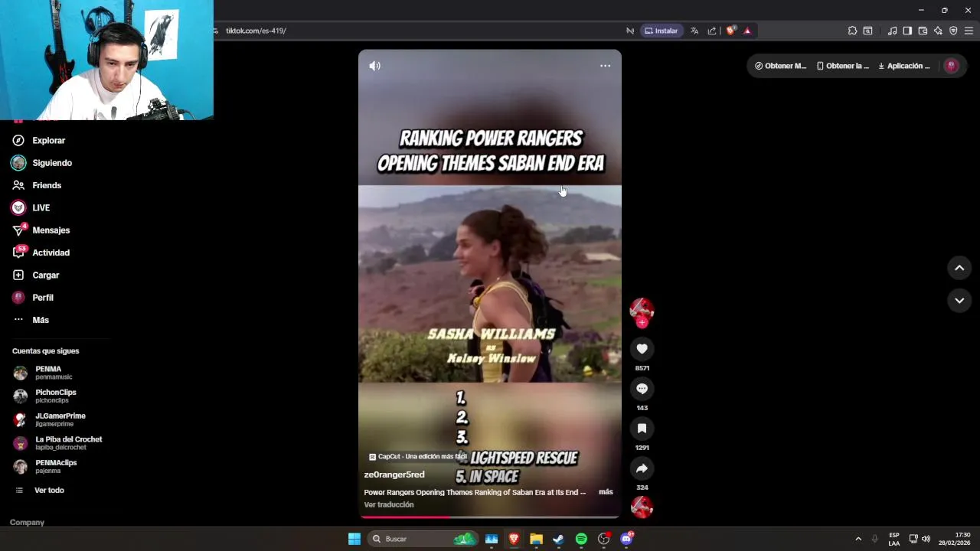Open the comments bubble with 143 comments

coord(642,389)
